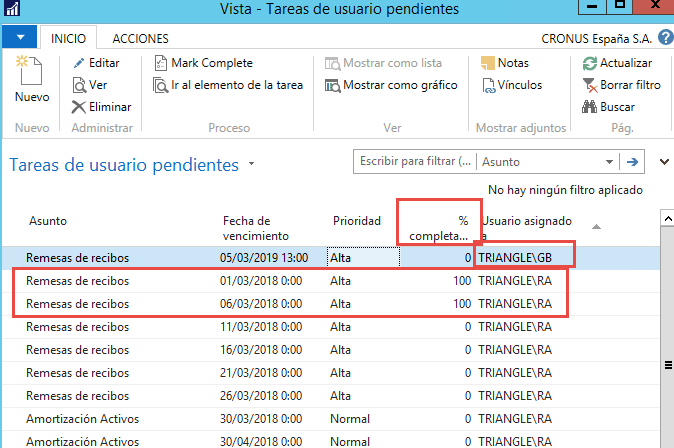This screenshot has height=448, width=674.
Task: Select the row dated 01/03/2018 0:00
Action: tap(331, 281)
